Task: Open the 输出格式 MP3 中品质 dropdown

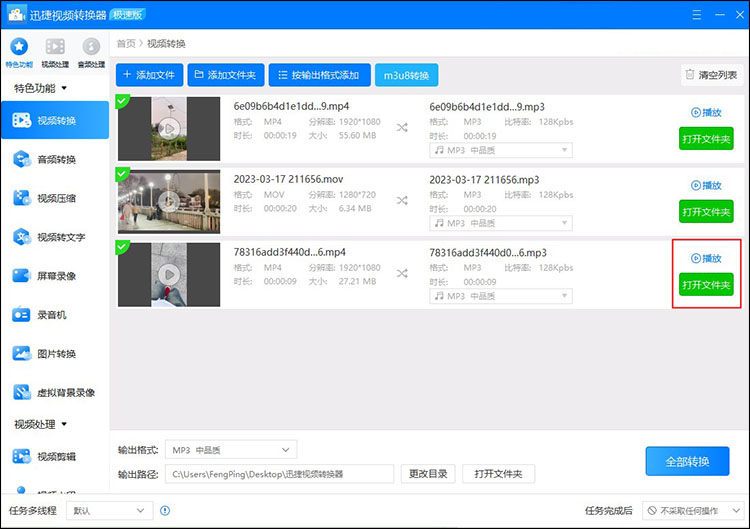Action: (x=231, y=450)
